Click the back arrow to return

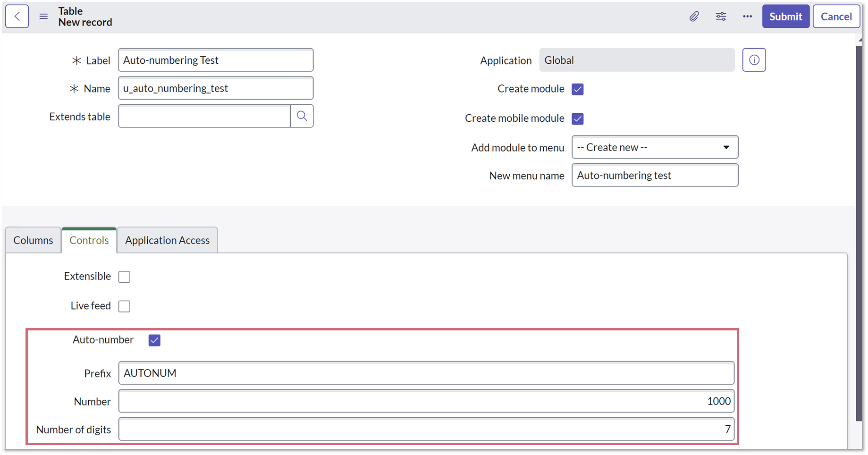tap(17, 16)
